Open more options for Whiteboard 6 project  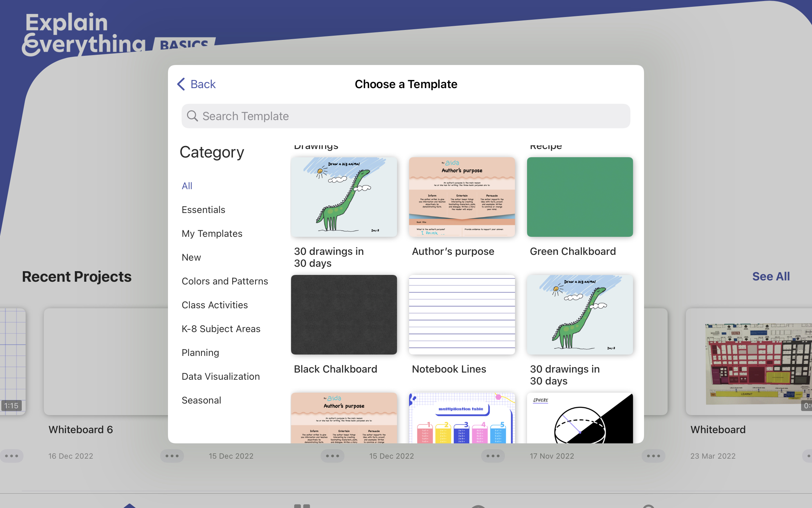coord(172,456)
